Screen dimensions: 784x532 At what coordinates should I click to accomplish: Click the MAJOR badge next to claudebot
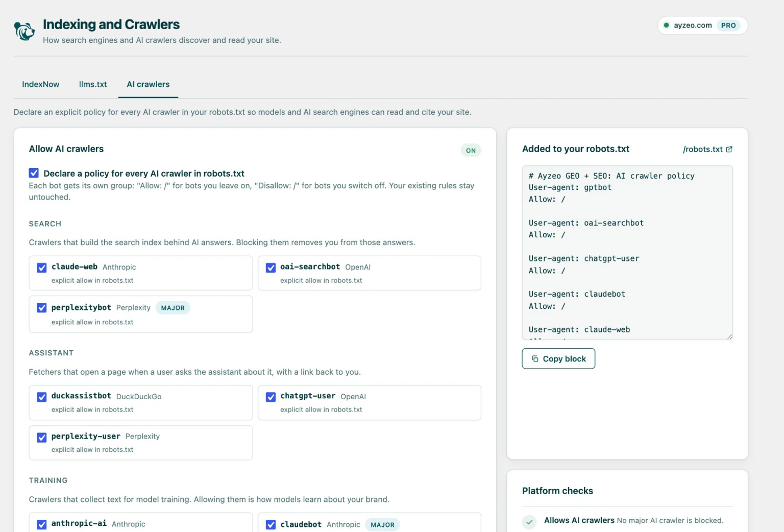(383, 524)
